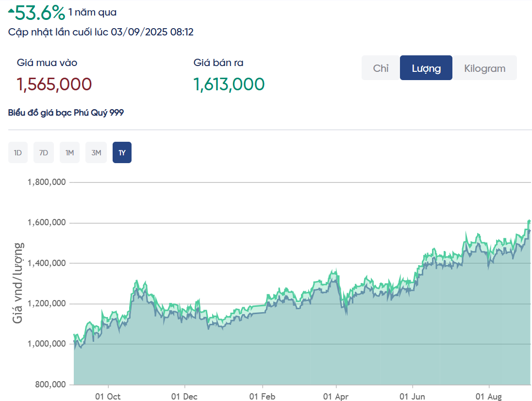
Task: Select the Lượng unit option
Action: pos(426,68)
